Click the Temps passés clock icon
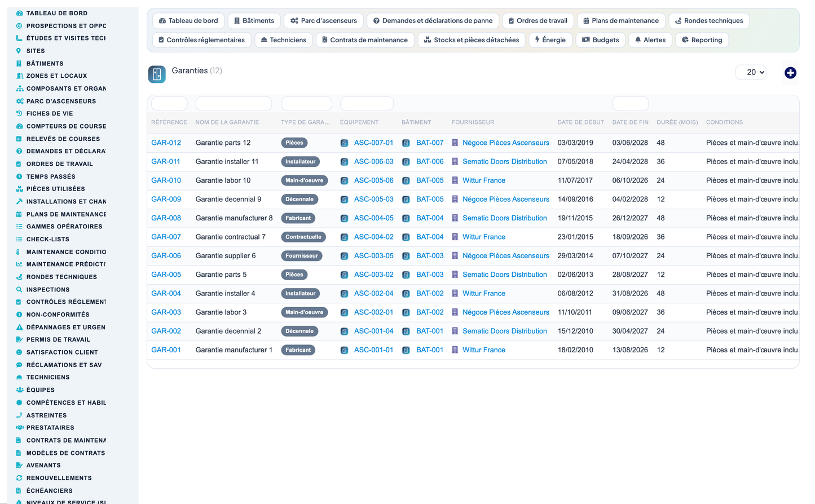 (x=19, y=176)
